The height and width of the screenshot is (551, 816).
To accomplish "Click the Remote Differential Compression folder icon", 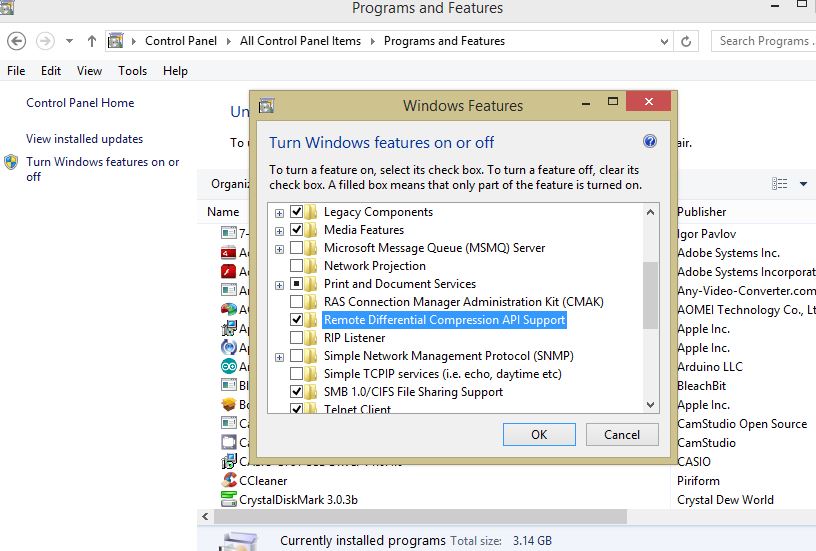I will [x=311, y=319].
